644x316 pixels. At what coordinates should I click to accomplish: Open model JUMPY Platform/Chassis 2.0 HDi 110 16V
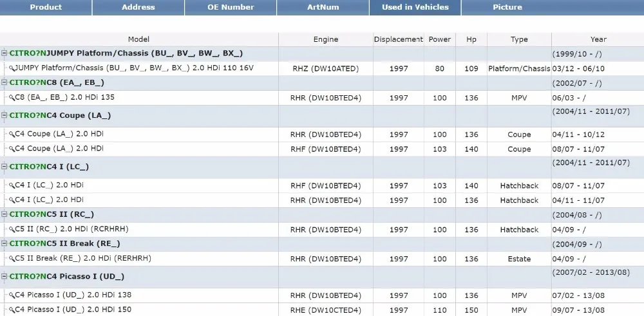tap(134, 68)
